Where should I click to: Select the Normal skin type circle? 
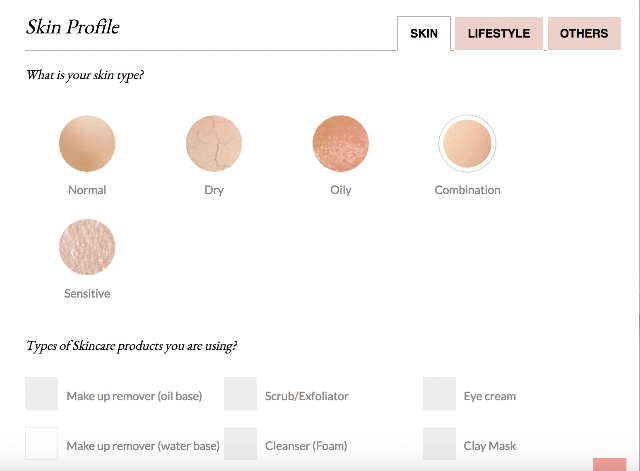coord(87,143)
